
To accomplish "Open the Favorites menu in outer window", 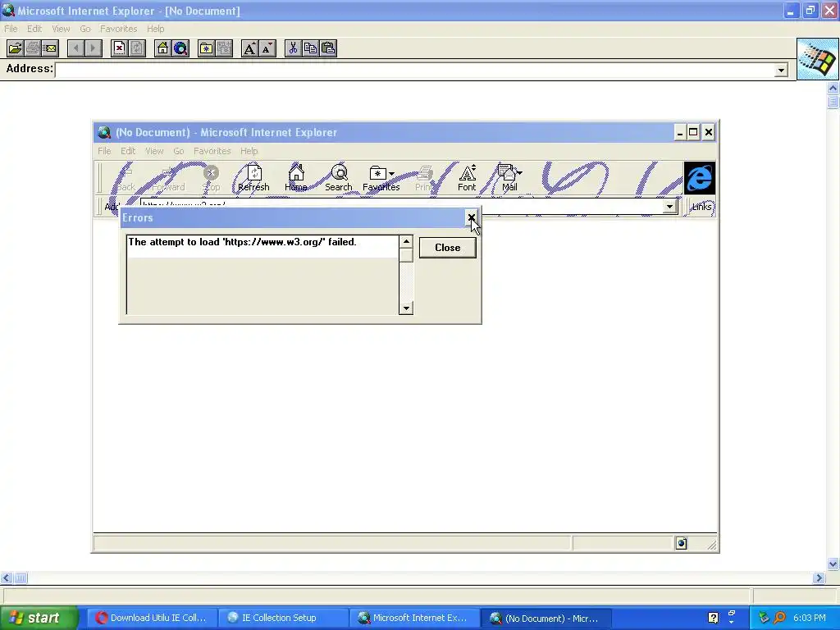I will [118, 29].
